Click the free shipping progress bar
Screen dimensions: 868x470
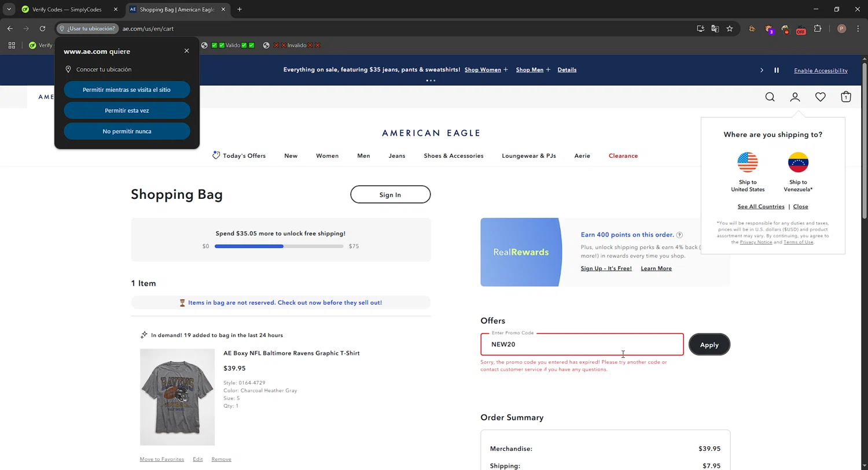279,246
